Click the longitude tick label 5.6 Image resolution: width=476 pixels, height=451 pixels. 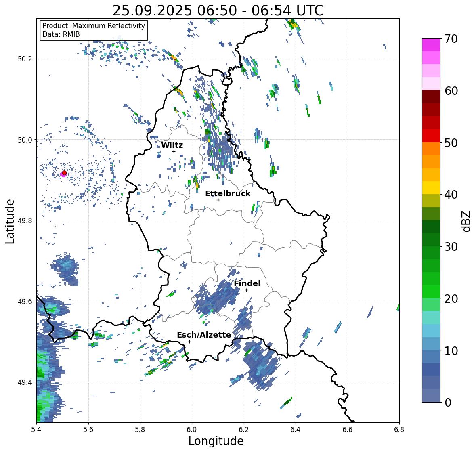88,430
